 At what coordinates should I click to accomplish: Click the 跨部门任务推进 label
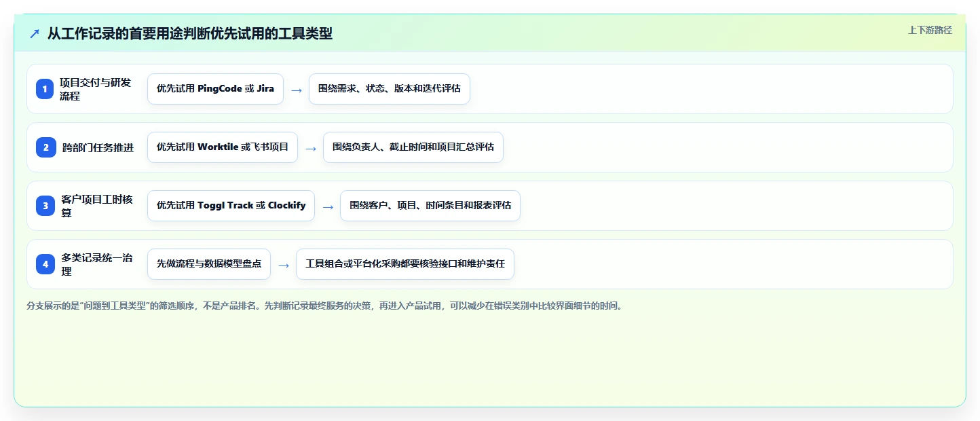(x=98, y=147)
